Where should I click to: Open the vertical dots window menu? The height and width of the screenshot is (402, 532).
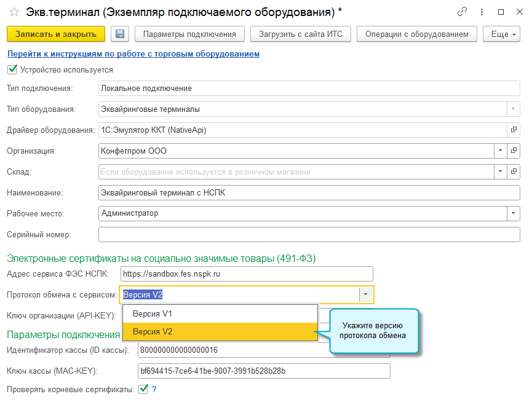tap(482, 12)
